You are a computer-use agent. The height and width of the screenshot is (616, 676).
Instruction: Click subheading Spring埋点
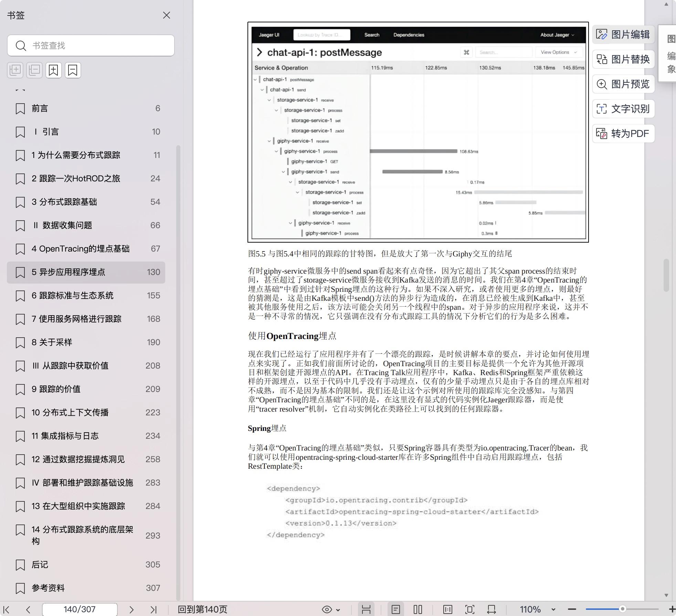267,428
